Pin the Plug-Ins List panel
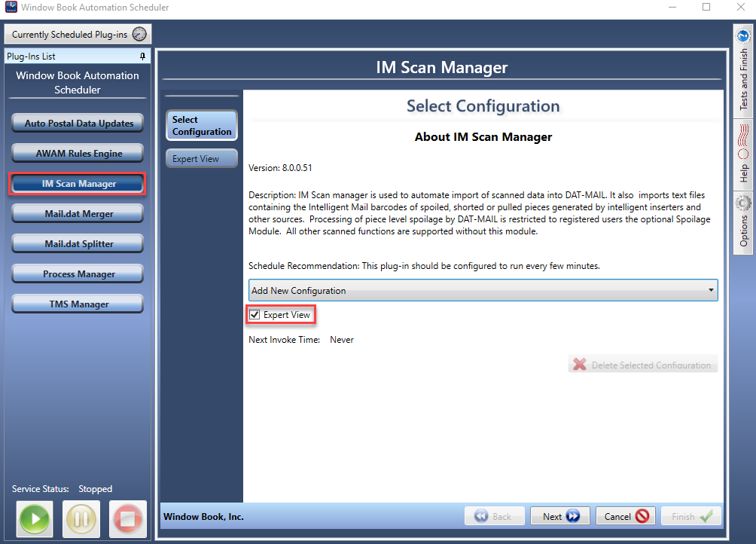756x544 pixels. (142, 57)
